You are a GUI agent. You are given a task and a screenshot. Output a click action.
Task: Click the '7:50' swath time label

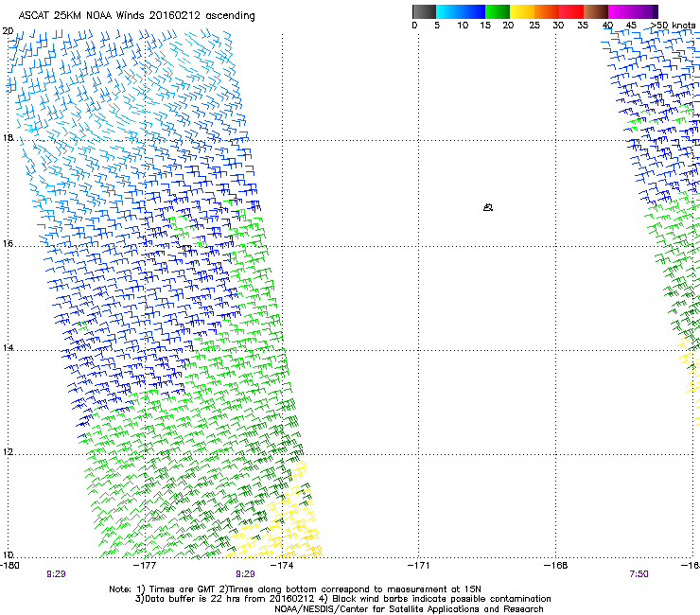[639, 574]
